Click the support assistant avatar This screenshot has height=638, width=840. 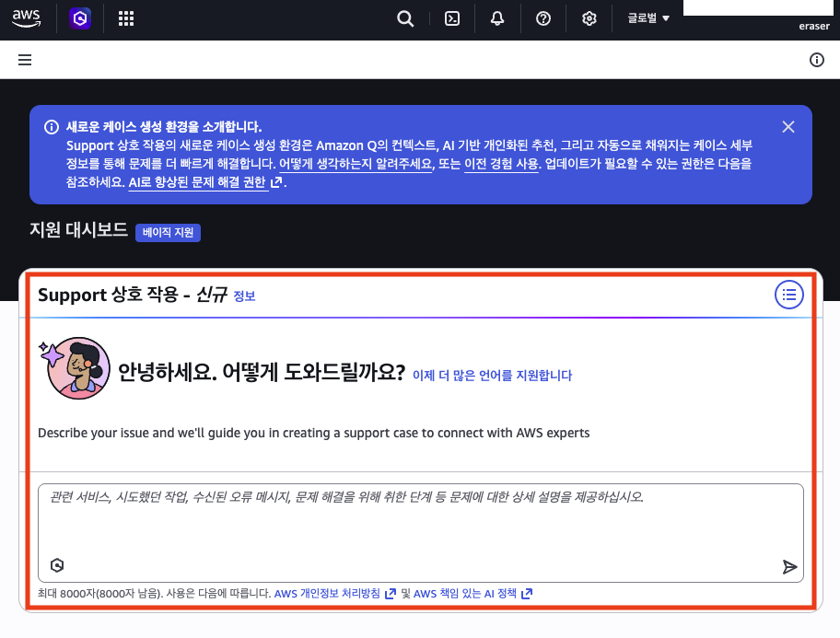click(x=78, y=368)
